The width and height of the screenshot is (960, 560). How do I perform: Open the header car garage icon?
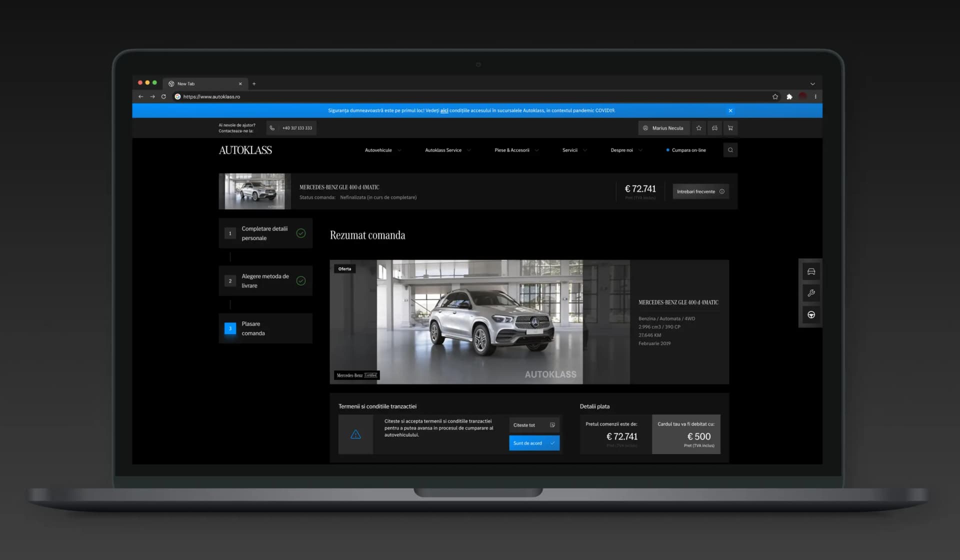714,128
